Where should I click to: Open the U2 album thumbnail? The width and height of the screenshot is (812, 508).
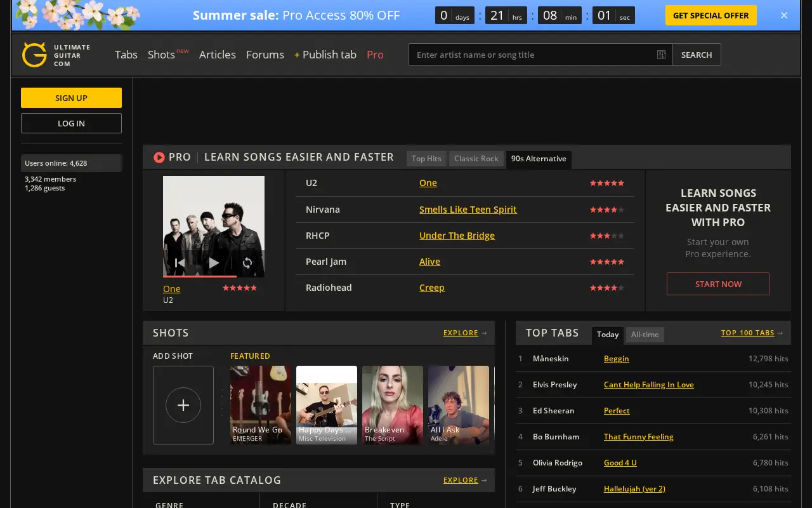214,227
